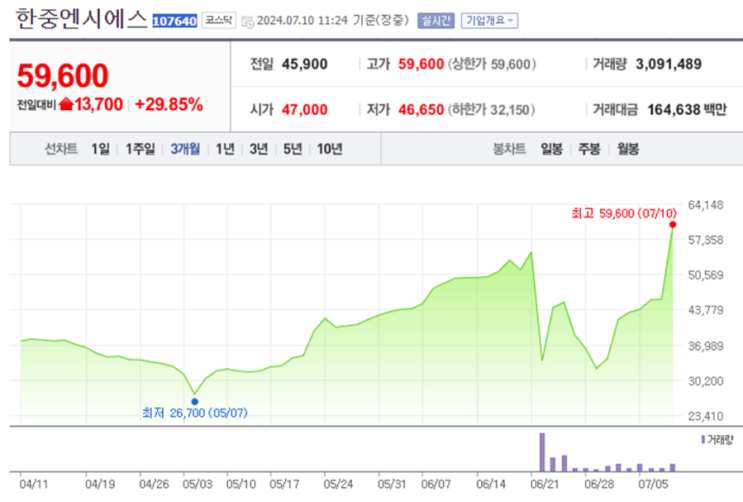Click the 거래량 legend marker under chart

pos(703,440)
